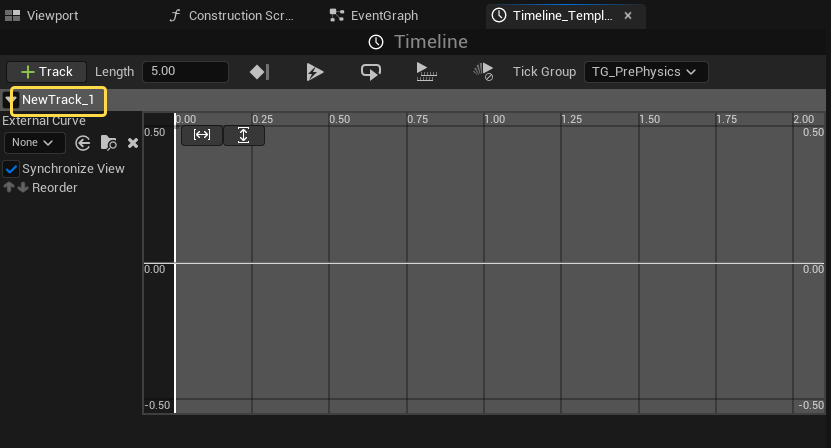This screenshot has height=448, width=831.
Task: Enable the AutoPlay toolbar icon
Action: [314, 72]
